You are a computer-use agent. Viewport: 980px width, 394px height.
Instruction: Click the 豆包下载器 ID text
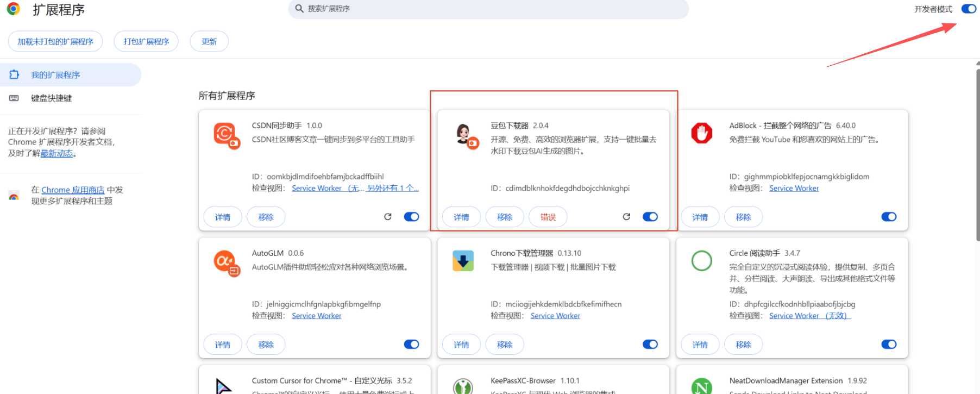(560, 188)
